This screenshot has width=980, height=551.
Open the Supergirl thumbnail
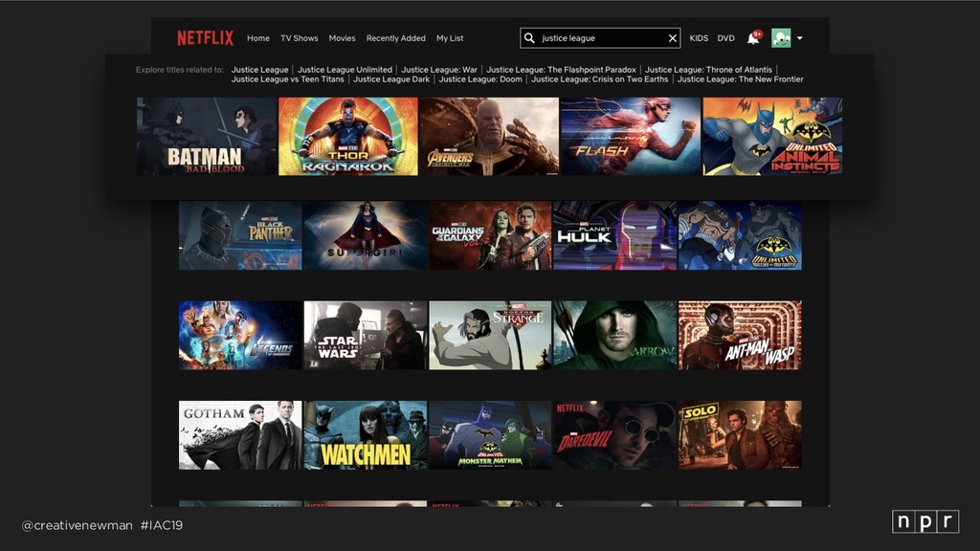tap(366, 235)
